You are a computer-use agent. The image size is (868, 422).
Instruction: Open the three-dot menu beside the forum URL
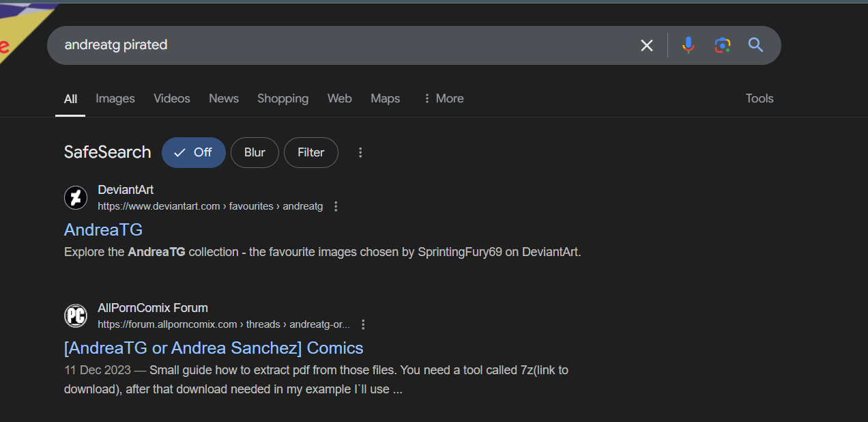(x=363, y=324)
